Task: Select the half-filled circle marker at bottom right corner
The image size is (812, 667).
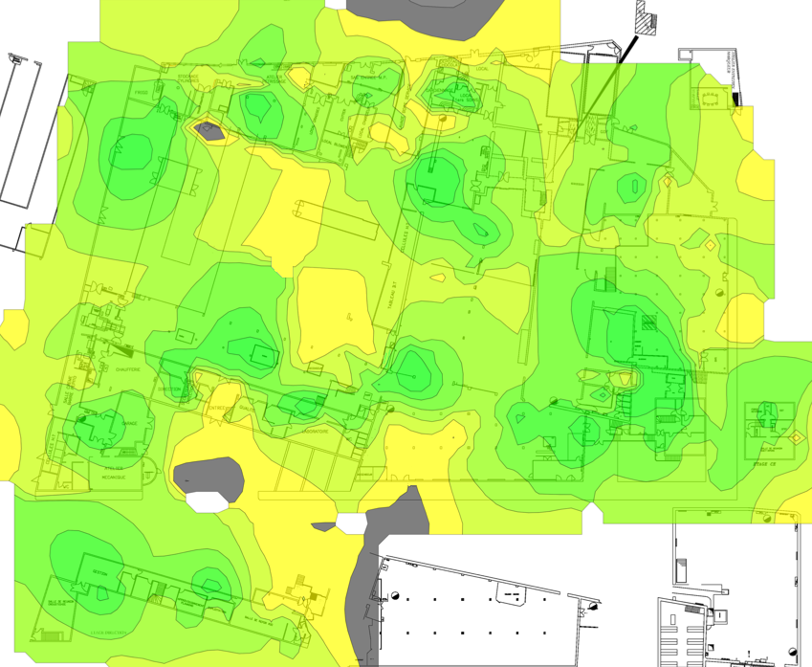Action: coord(791,653)
